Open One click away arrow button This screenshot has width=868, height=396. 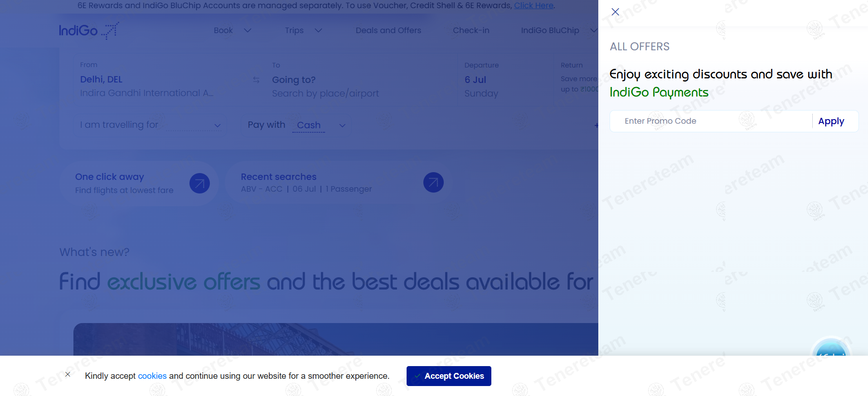tap(199, 184)
